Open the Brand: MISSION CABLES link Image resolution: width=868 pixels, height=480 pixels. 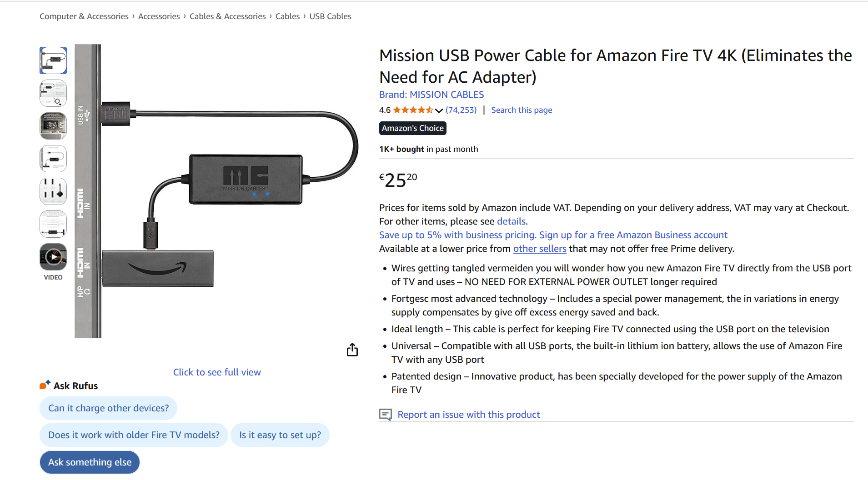click(431, 95)
